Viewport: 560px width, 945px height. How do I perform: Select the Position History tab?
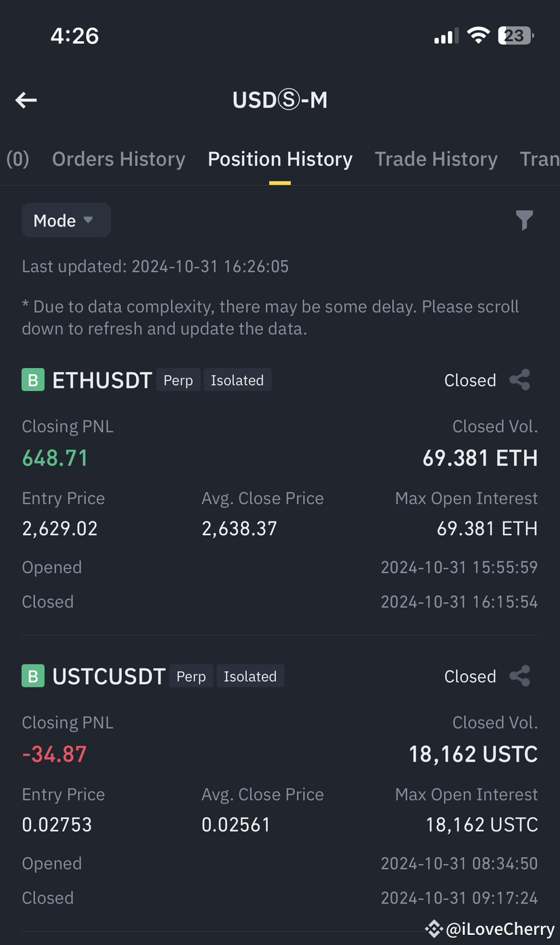coord(280,159)
